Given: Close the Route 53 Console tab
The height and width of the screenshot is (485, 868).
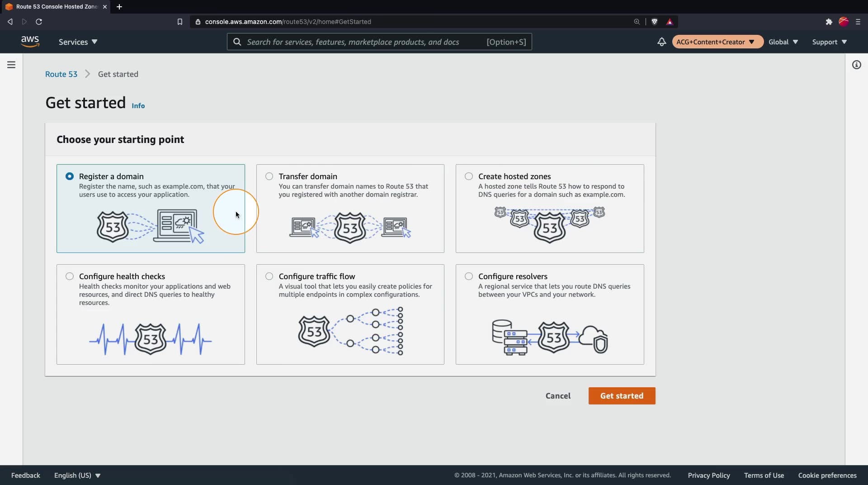Looking at the screenshot, I should (105, 7).
